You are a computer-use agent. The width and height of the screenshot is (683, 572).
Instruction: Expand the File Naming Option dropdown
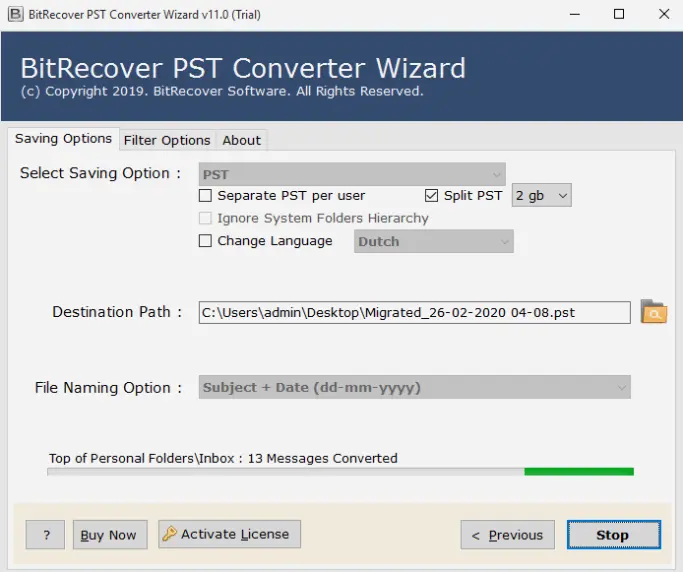point(414,387)
